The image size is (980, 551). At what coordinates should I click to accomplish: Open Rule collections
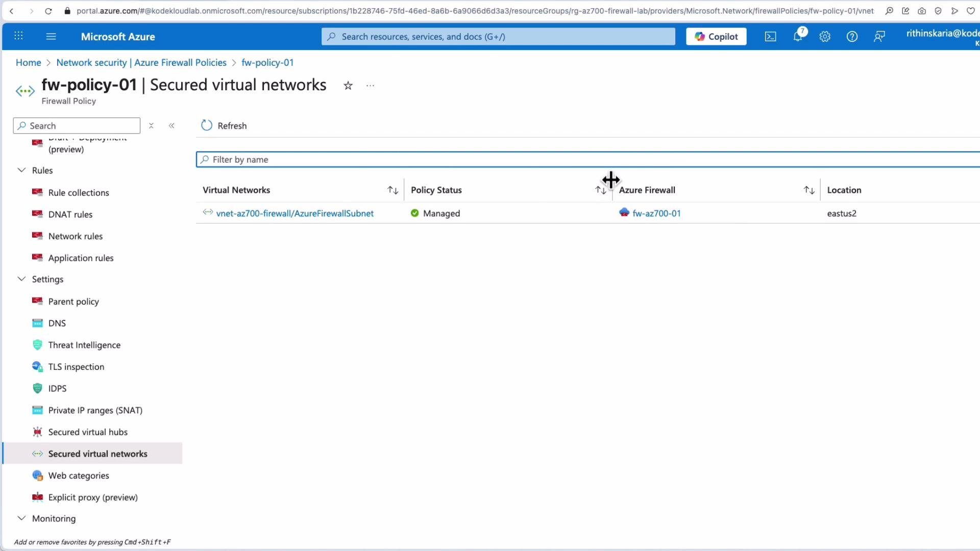pos(79,192)
